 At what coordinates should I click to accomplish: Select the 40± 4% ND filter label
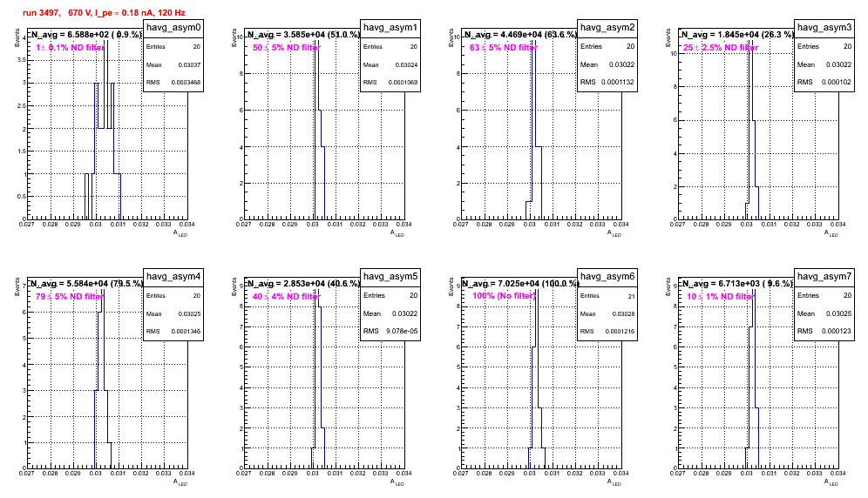[286, 297]
